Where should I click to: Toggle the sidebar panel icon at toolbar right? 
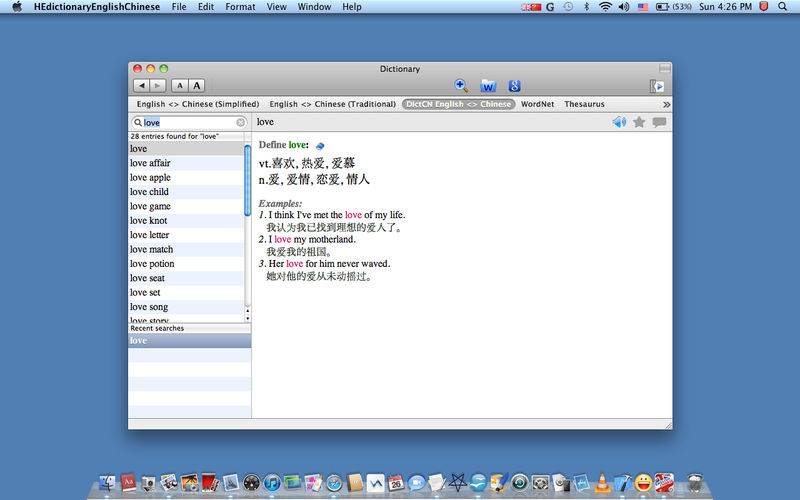(657, 86)
